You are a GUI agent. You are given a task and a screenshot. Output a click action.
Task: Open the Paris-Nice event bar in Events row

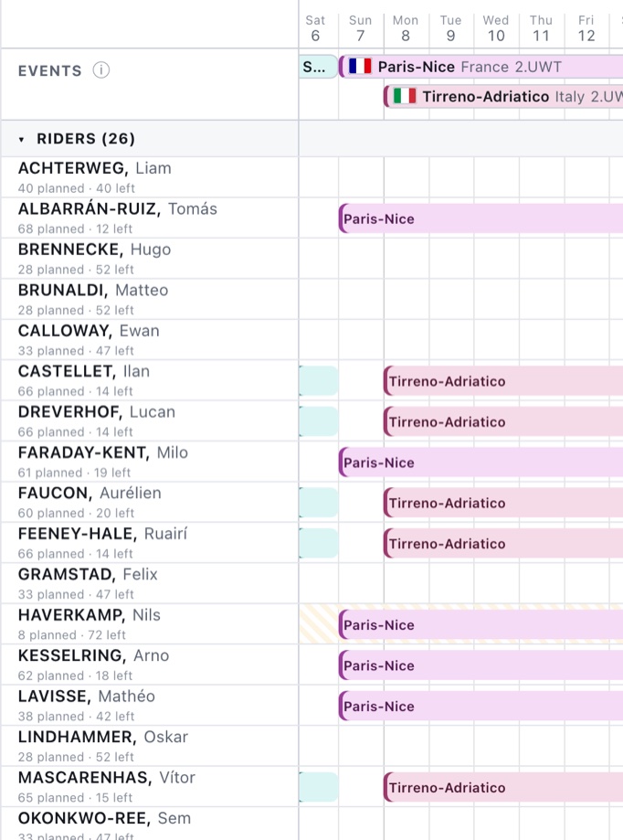point(481,67)
